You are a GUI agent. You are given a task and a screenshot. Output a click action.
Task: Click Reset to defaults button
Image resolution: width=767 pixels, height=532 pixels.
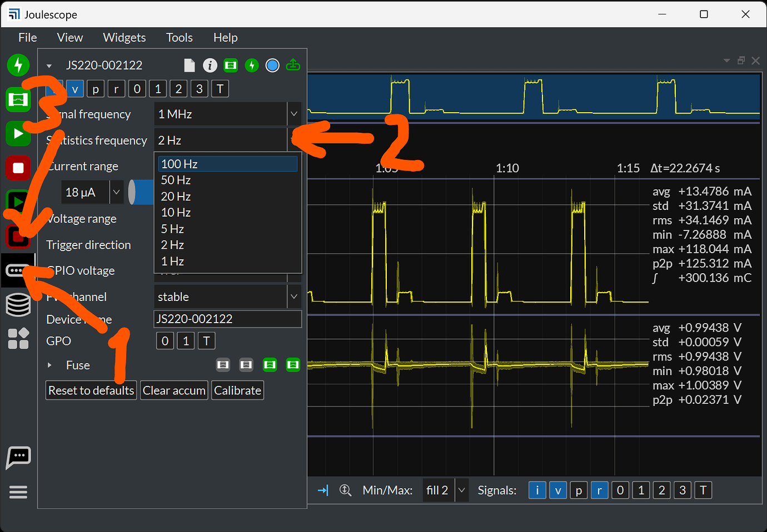tap(91, 390)
